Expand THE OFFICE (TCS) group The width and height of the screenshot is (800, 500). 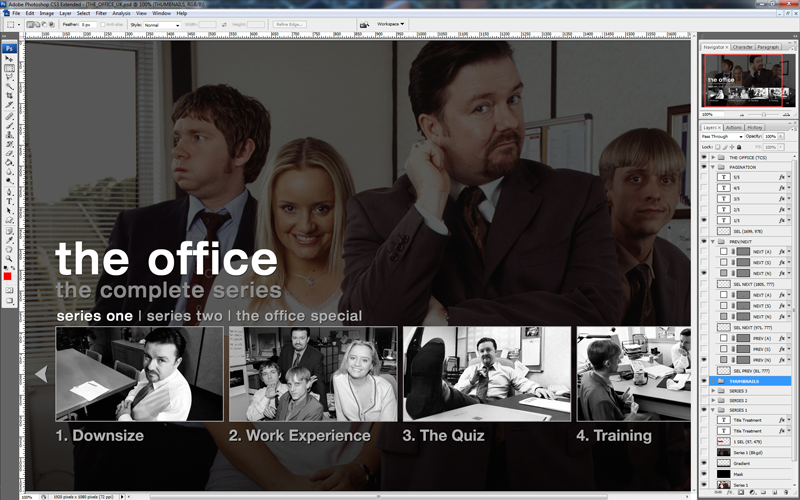point(713,157)
